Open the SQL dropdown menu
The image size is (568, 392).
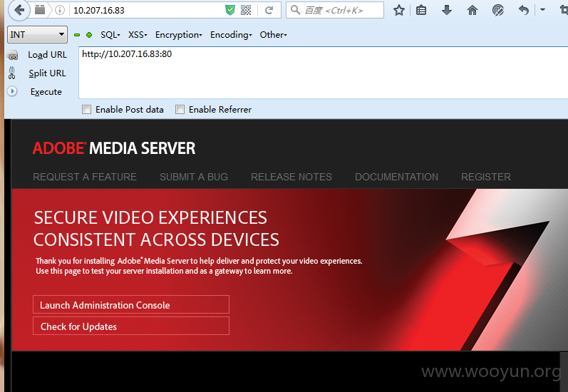[110, 35]
